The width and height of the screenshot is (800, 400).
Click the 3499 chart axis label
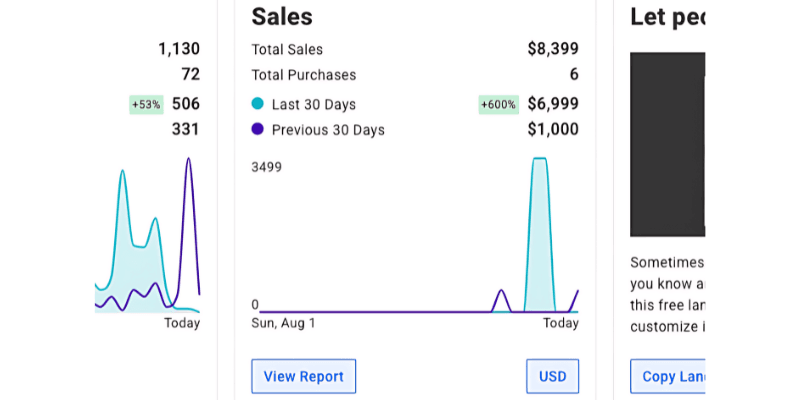click(x=266, y=167)
